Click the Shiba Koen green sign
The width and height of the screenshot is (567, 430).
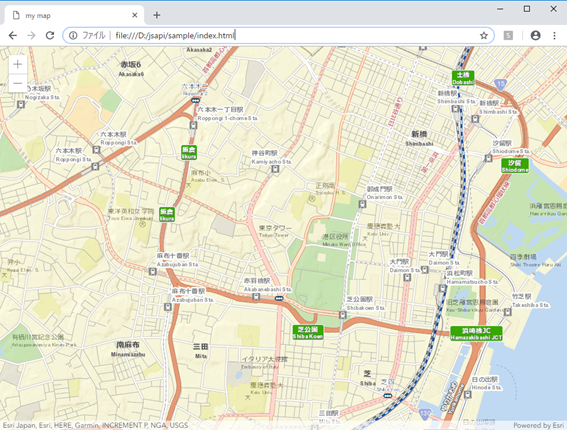pos(308,332)
